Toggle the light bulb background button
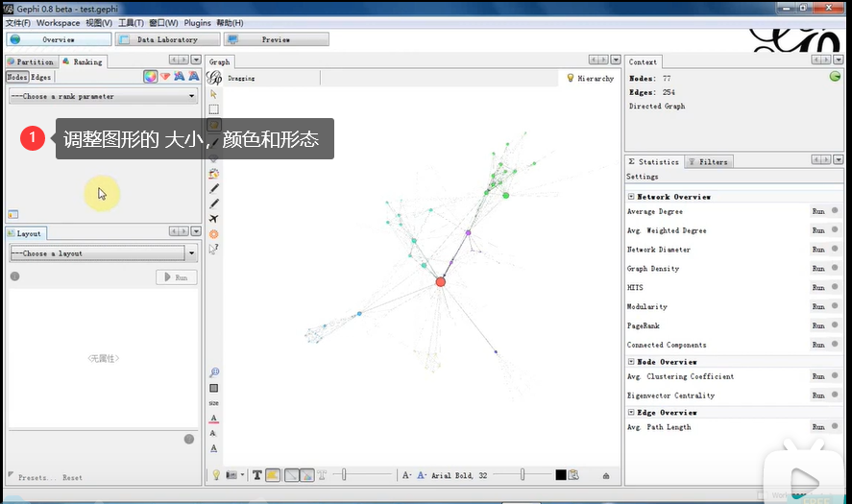The height and width of the screenshot is (504, 852). pos(216,475)
